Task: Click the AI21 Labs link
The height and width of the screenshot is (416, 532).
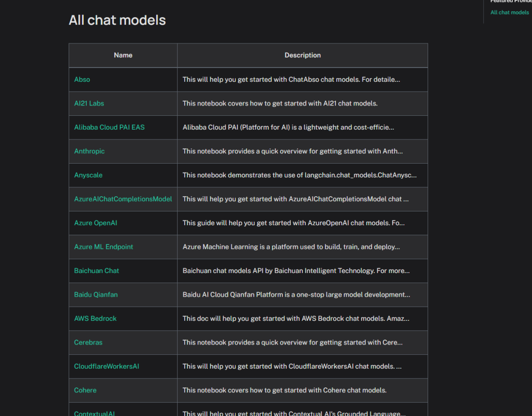Action: (89, 104)
